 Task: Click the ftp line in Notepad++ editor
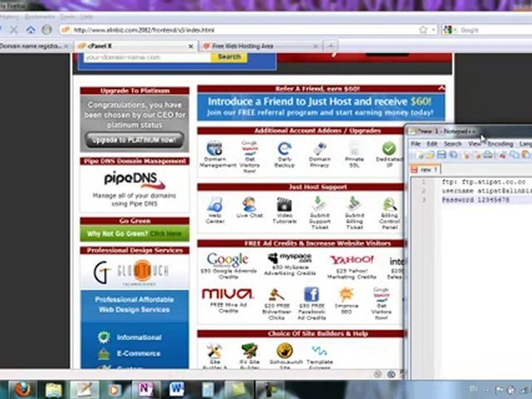483,182
